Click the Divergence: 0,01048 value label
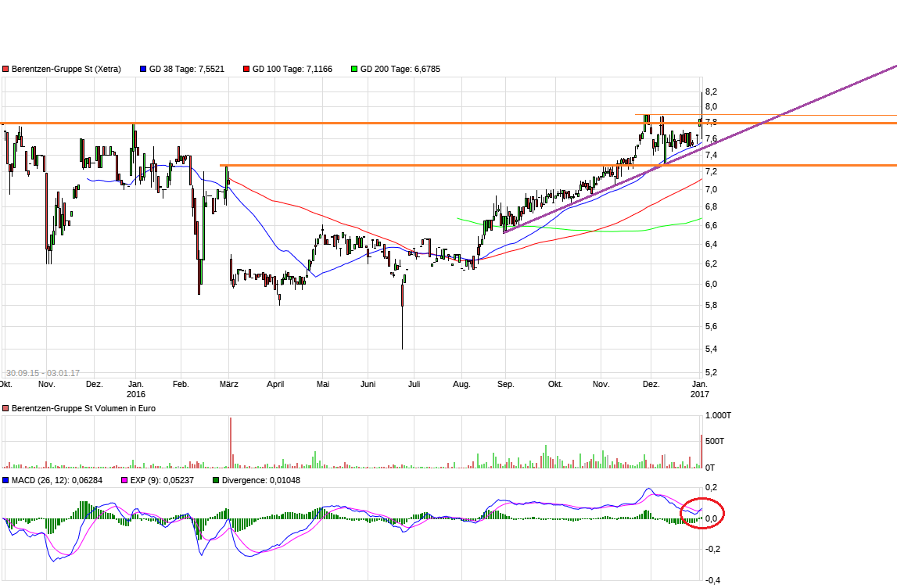 click(x=261, y=480)
